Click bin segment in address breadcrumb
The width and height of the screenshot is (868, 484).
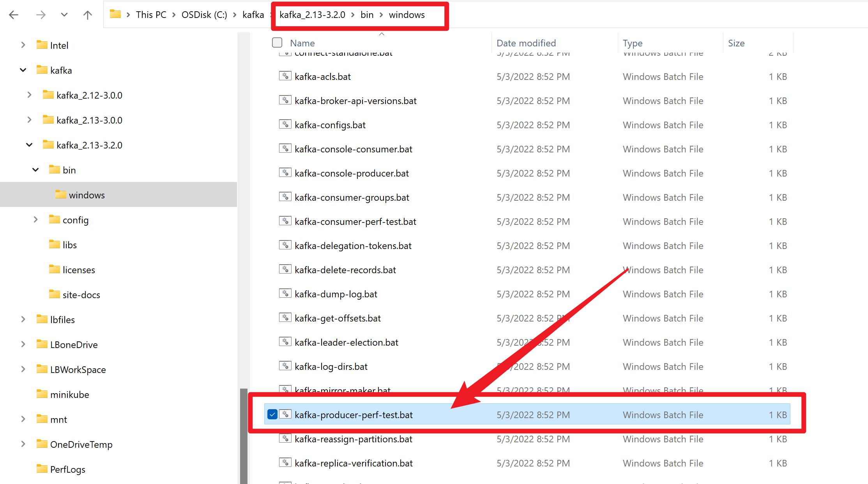coord(367,15)
